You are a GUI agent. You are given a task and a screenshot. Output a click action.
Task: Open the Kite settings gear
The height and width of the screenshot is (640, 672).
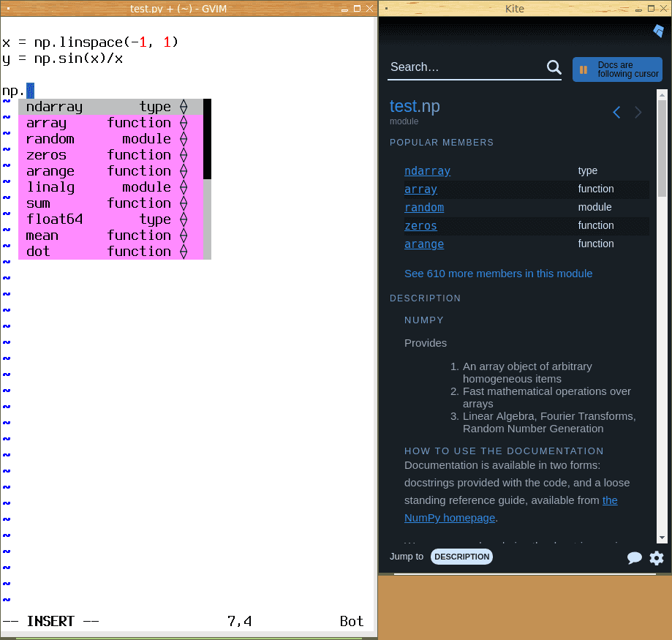pyautogui.click(x=657, y=558)
